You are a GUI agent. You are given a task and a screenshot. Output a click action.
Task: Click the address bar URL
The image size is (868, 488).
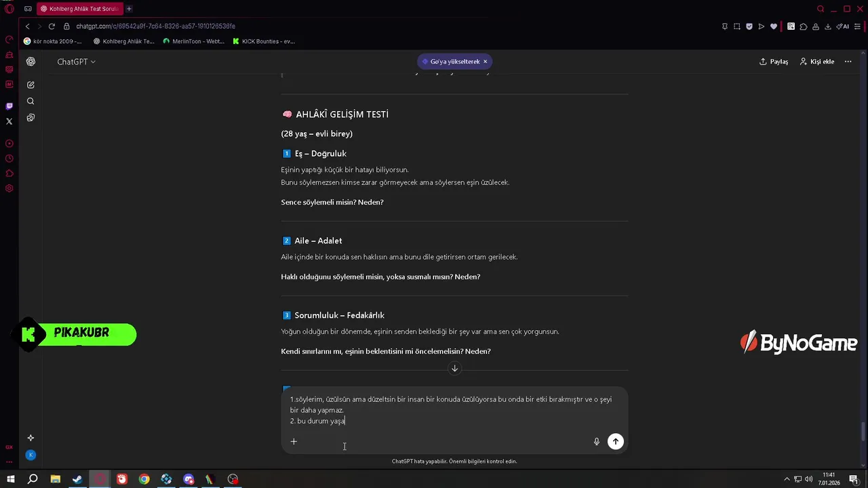click(155, 26)
